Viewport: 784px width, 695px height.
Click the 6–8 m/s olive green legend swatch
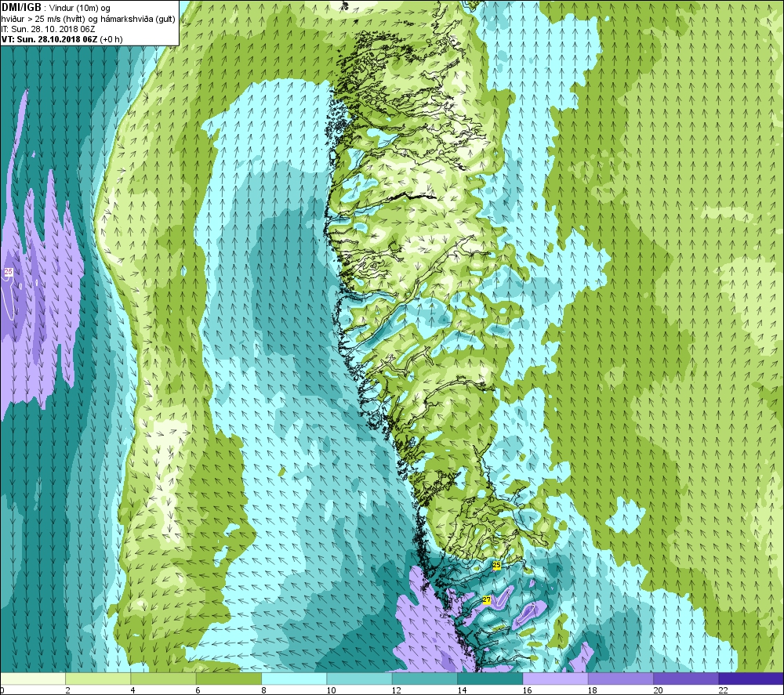coord(229,679)
